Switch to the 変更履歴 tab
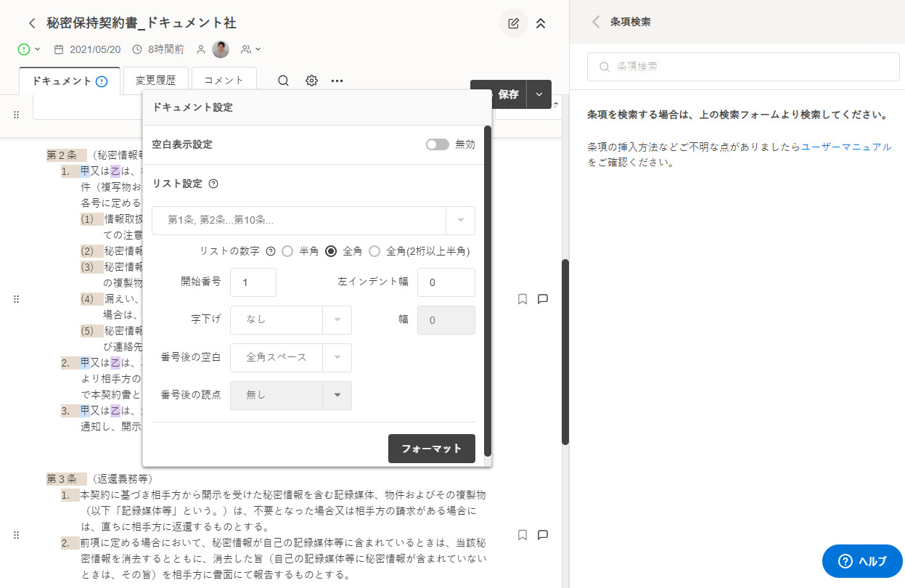Viewport: 905px width, 588px height. click(x=155, y=81)
